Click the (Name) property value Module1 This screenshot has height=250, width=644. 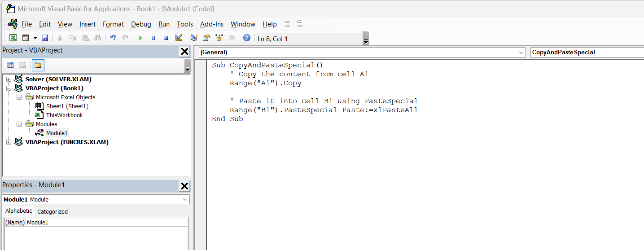(x=107, y=222)
